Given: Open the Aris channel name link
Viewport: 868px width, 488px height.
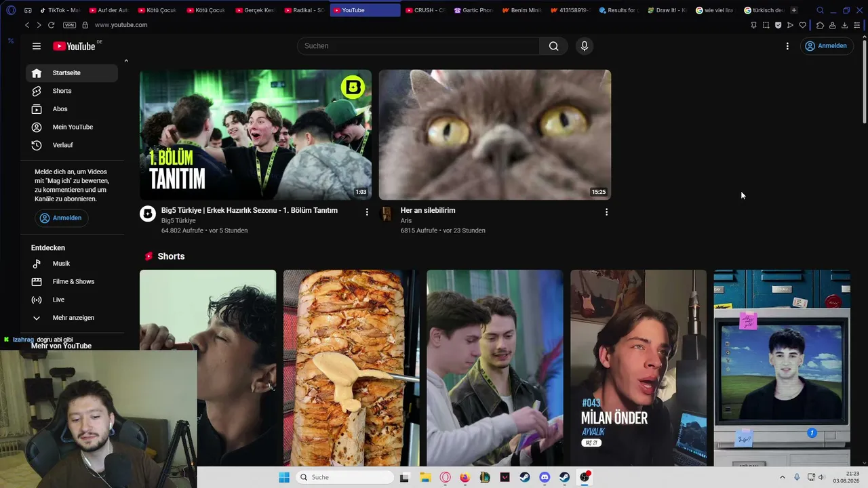Looking at the screenshot, I should click(406, 221).
